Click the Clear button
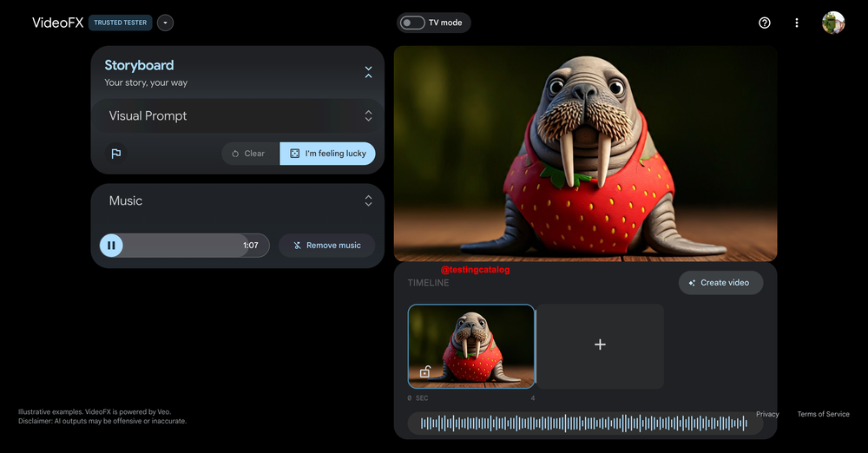Screen dimensions: 868x453 (x=250, y=154)
